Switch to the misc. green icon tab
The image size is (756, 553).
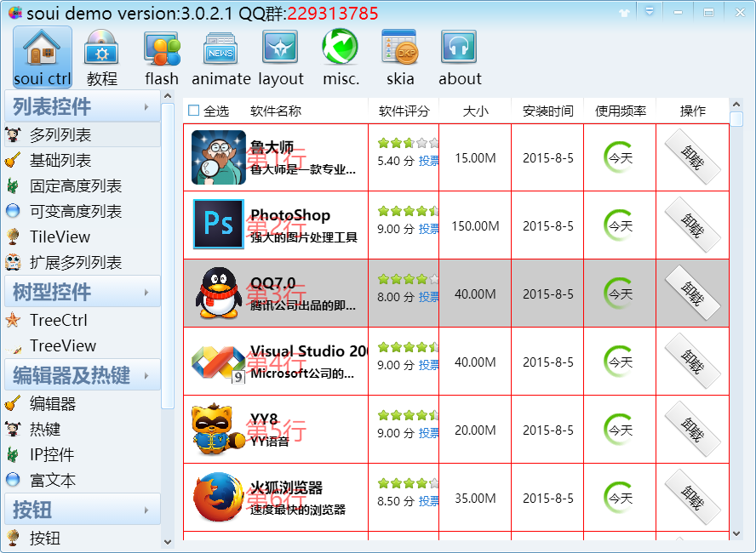[x=341, y=57]
